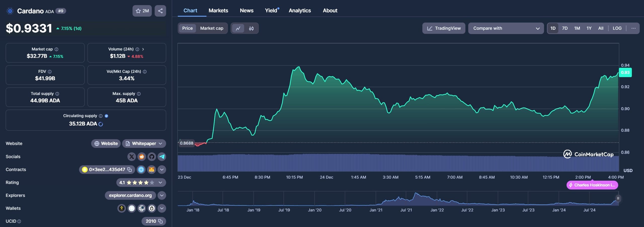Click the circulating supply progress ring

click(101, 124)
